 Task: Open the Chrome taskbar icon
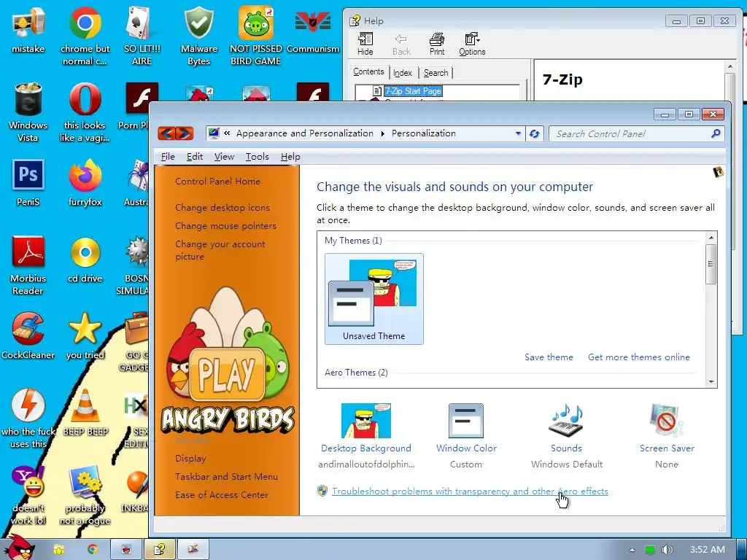[92, 550]
